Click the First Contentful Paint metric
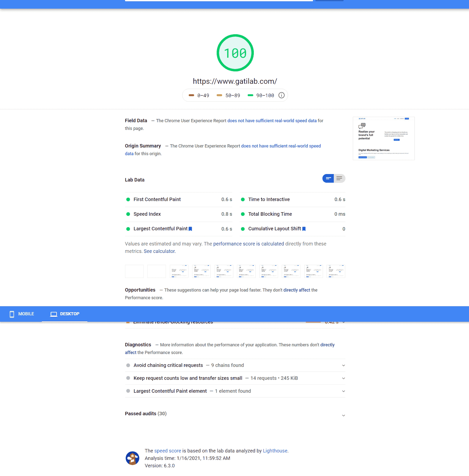Viewport: 469px width, 476px height. (179, 200)
